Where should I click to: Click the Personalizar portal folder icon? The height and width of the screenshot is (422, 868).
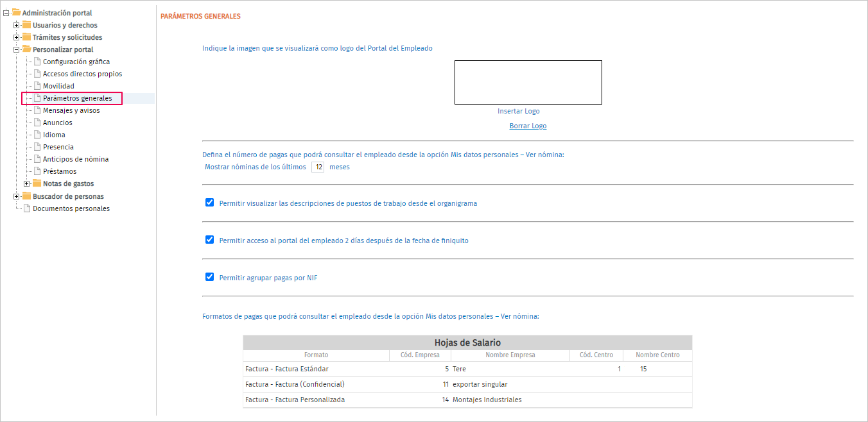tap(26, 49)
